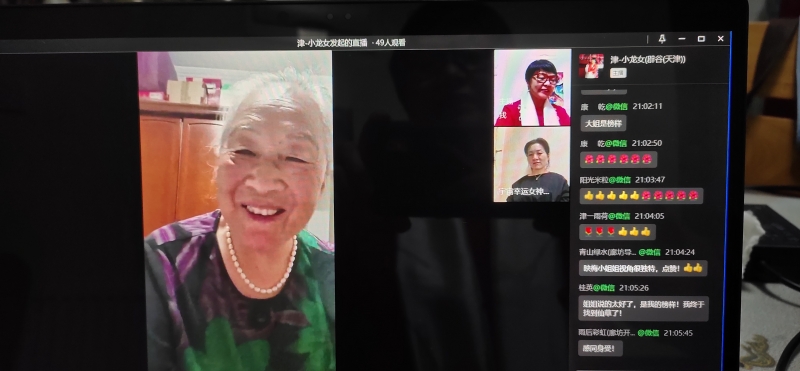Select the red-jacket presenter video thumbnail

532,88
